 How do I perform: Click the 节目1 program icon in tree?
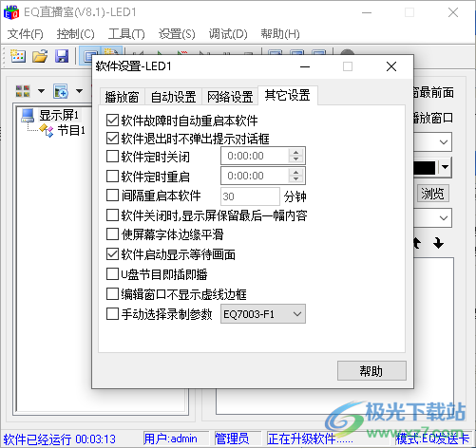pos(47,130)
